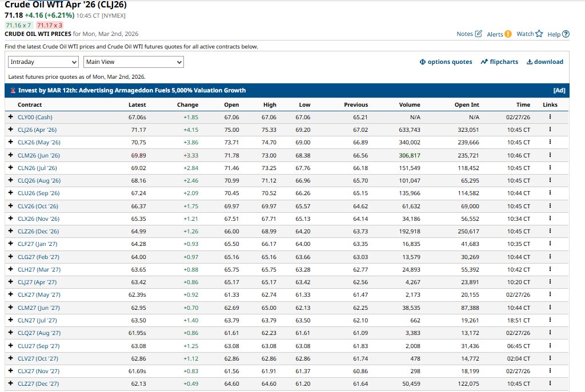The height and width of the screenshot is (392, 585).
Task: Click the green 71.16 x 7 bid quote
Action: pos(19,25)
